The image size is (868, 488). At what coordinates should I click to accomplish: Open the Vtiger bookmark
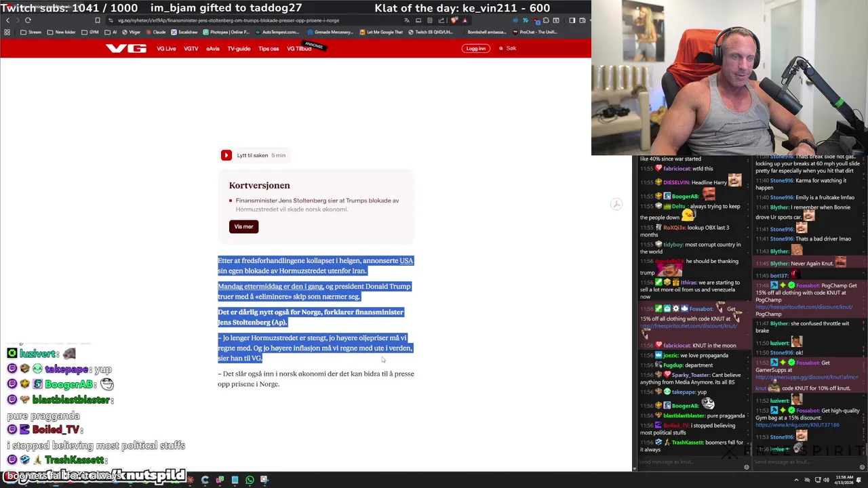coord(132,32)
